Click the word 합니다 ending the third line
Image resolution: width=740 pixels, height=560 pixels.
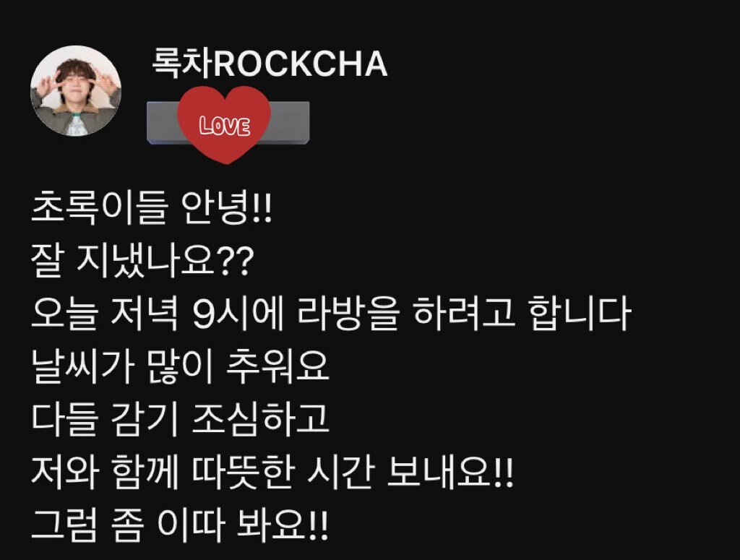click(x=580, y=314)
